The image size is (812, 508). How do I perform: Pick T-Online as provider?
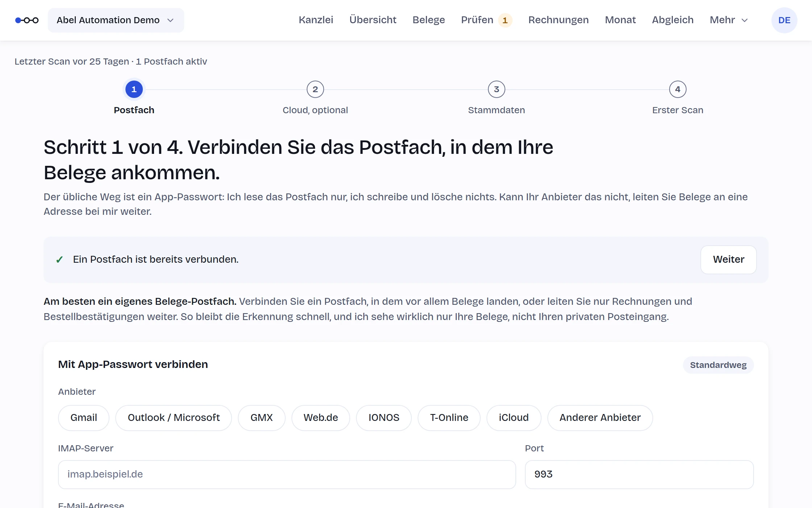tap(449, 418)
